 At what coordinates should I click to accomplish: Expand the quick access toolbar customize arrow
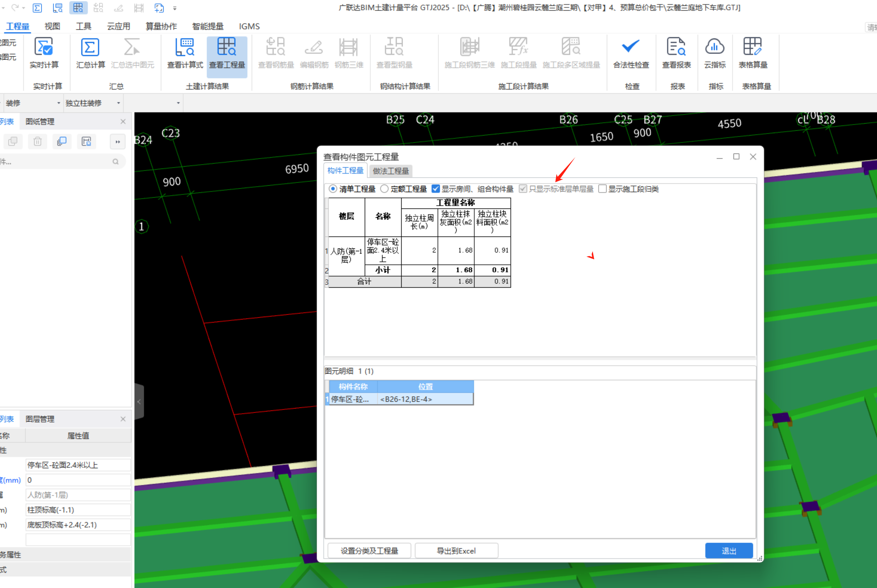point(175,8)
